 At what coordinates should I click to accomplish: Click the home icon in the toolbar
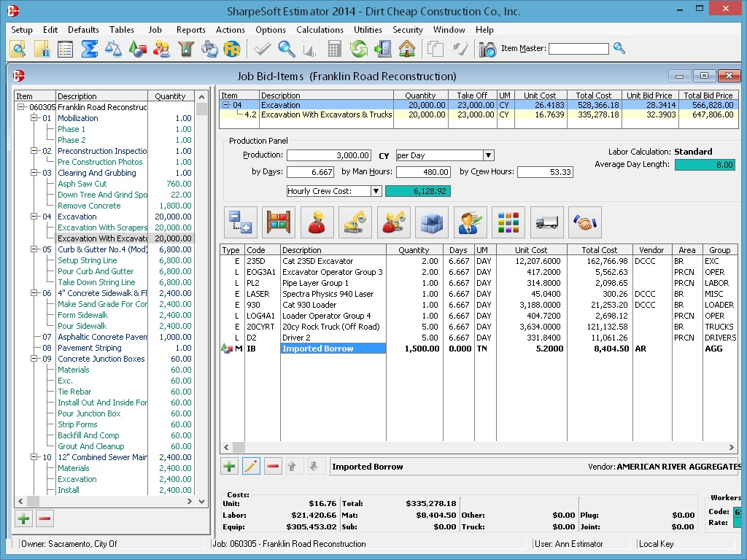[x=407, y=49]
